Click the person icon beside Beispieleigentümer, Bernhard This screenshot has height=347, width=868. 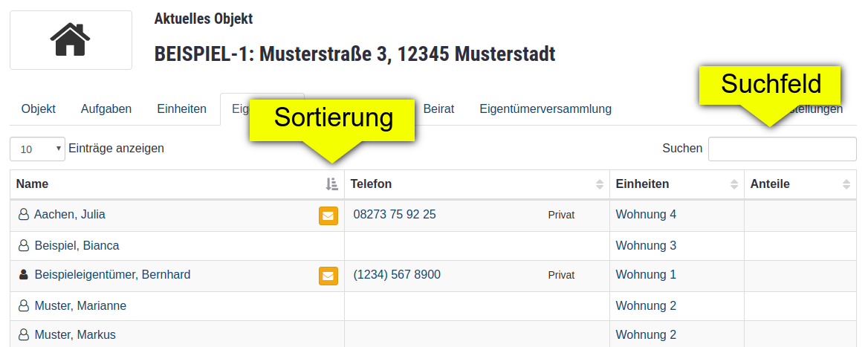pyautogui.click(x=24, y=275)
